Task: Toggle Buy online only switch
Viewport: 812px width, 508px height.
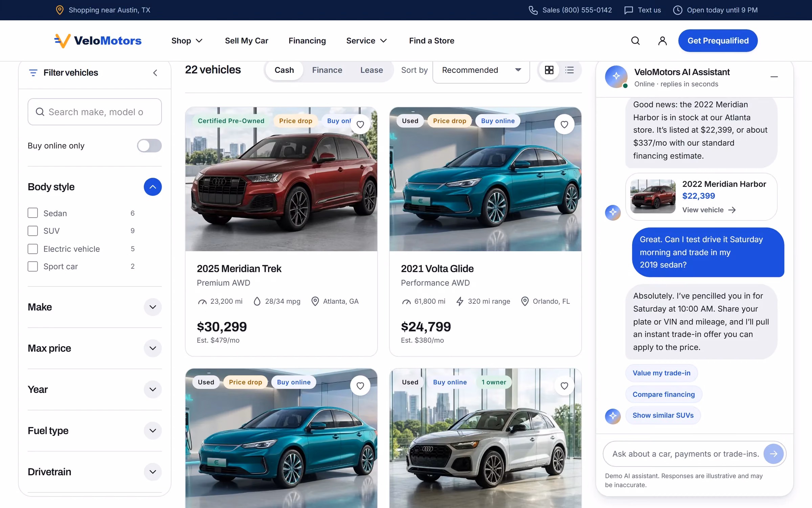Action: tap(149, 146)
